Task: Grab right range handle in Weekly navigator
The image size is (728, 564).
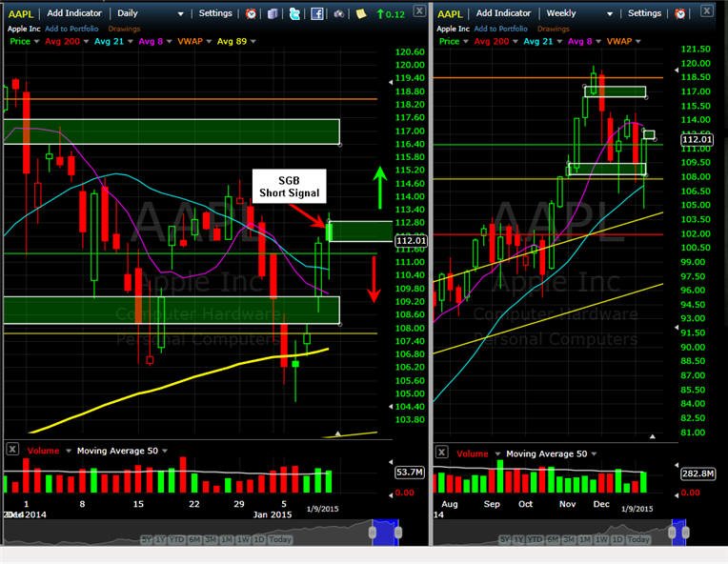Action: tap(686, 533)
